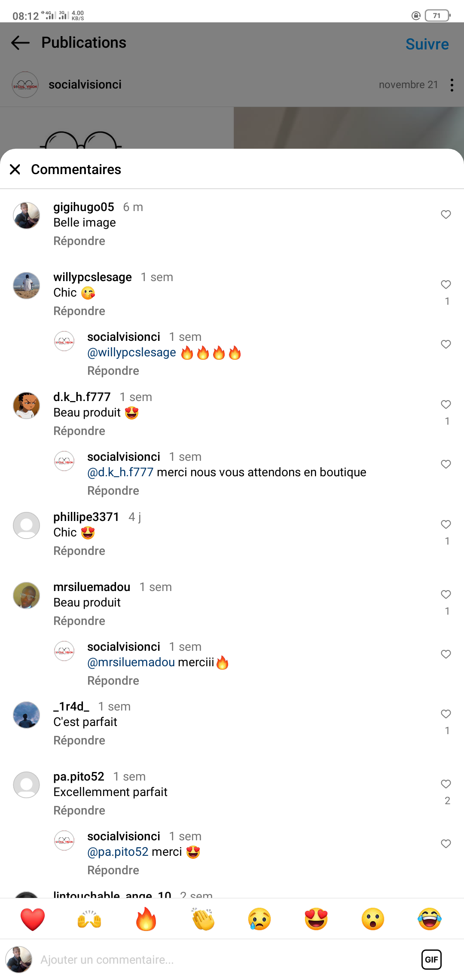Viewport: 464px width, 980px height.
Task: Open the three-dot post options menu
Action: [x=452, y=85]
